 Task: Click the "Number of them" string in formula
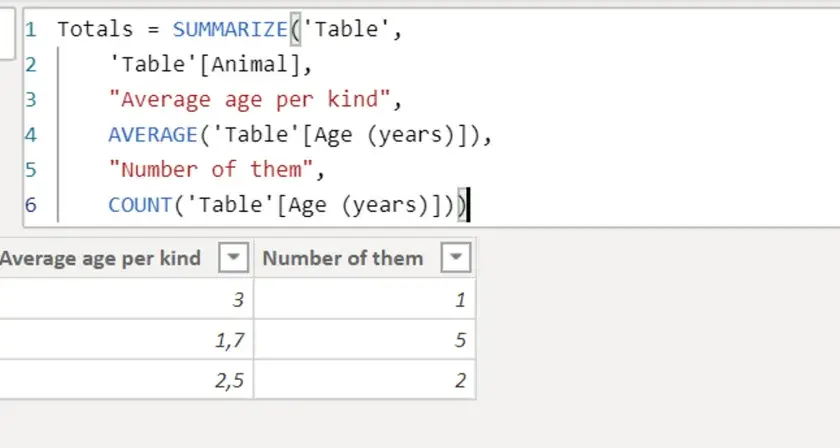click(211, 170)
